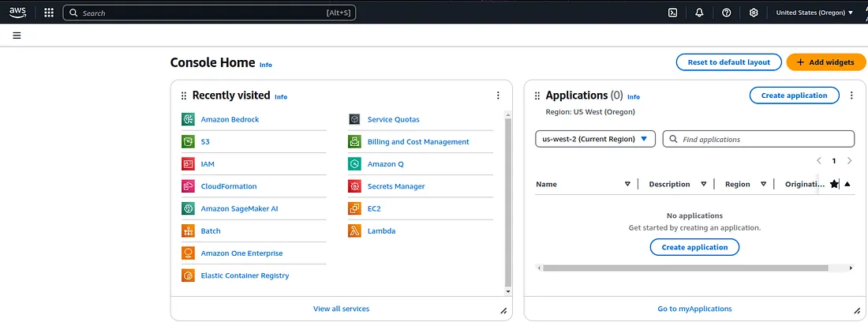This screenshot has height=326, width=868.
Task: Click the Recently visited vertical scrollbar
Action: 508,201
